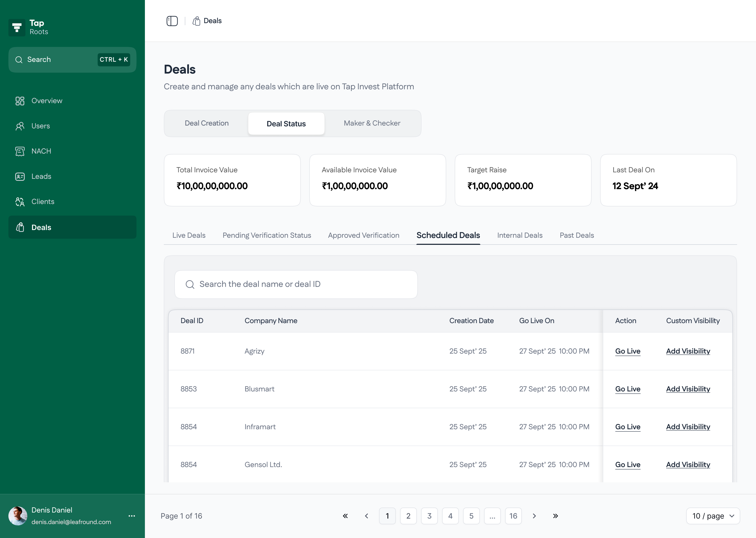756x538 pixels.
Task: Click the pagination ellipsis button
Action: pyautogui.click(x=492, y=516)
